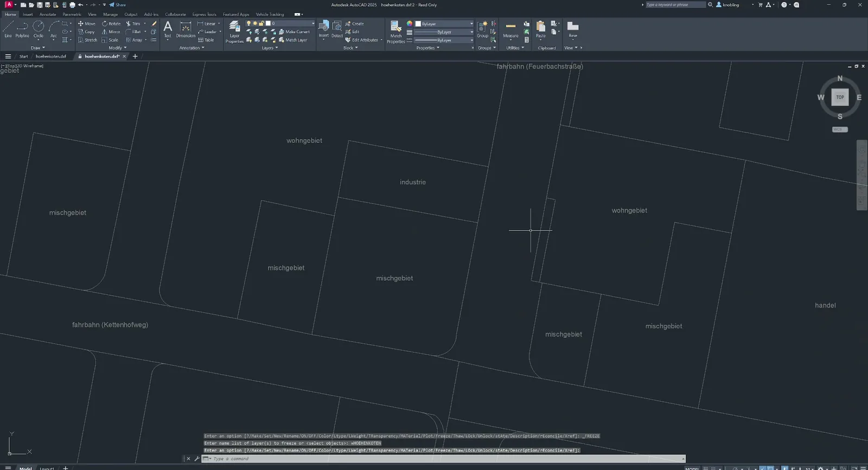The image size is (868, 470).
Task: Open the layer name dropdown
Action: pos(312,23)
